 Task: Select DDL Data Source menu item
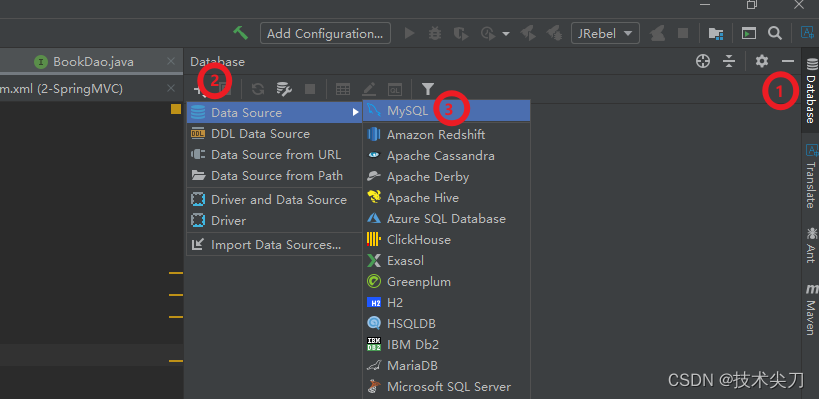(275, 134)
